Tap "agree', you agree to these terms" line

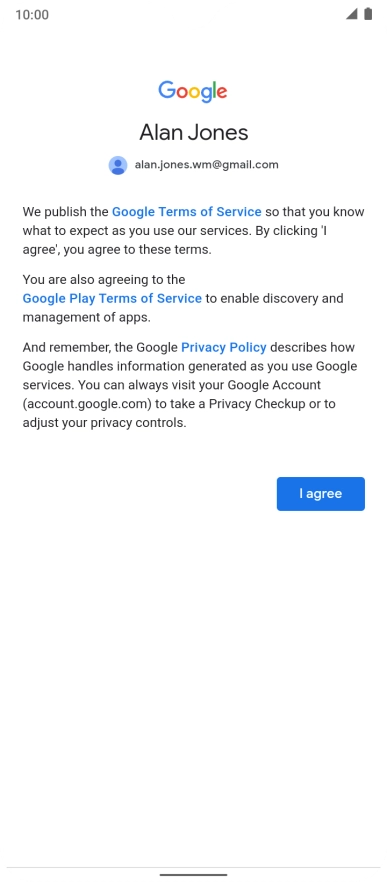pos(117,250)
